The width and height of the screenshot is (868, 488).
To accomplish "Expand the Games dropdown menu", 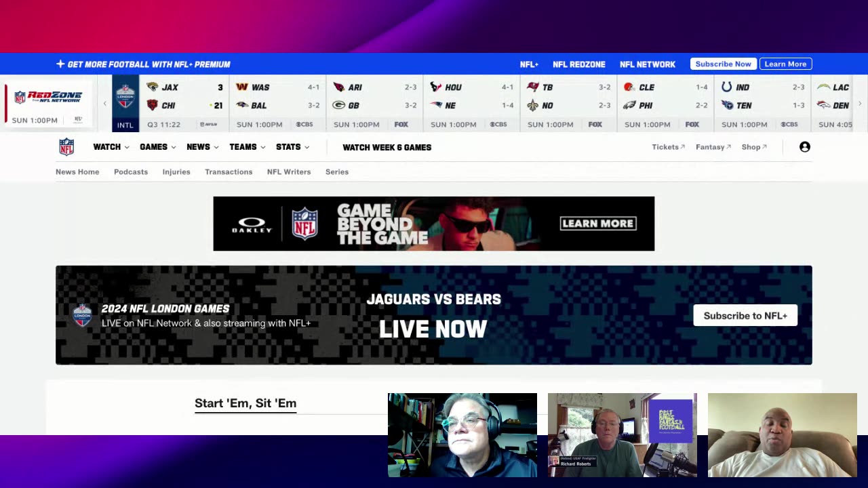I will click(158, 147).
